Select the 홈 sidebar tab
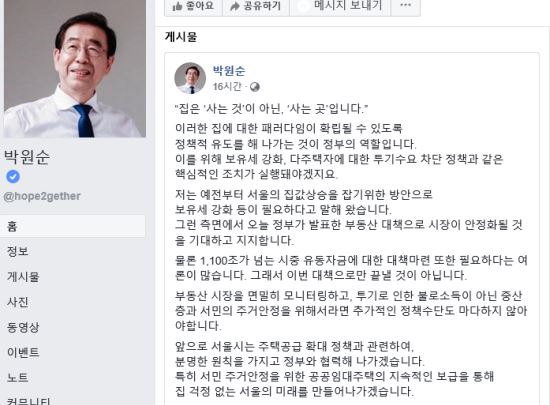The width and height of the screenshot is (550, 405). (73, 226)
